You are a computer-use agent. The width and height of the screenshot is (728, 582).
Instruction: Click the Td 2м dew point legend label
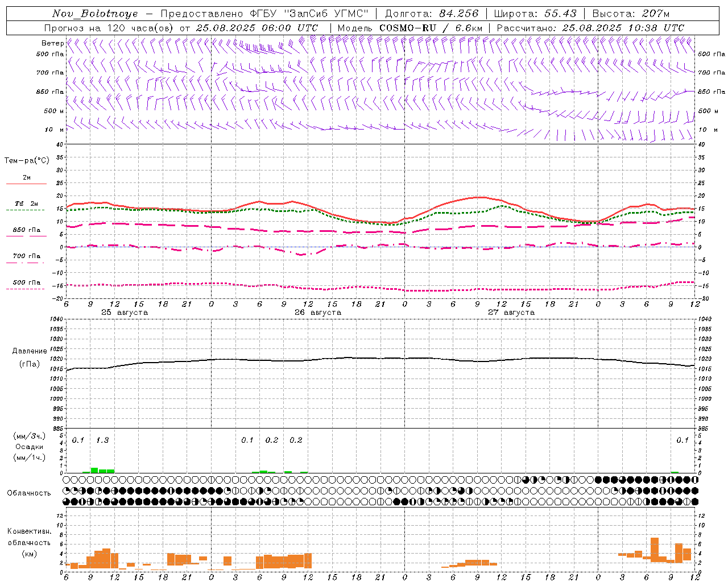tap(27, 203)
